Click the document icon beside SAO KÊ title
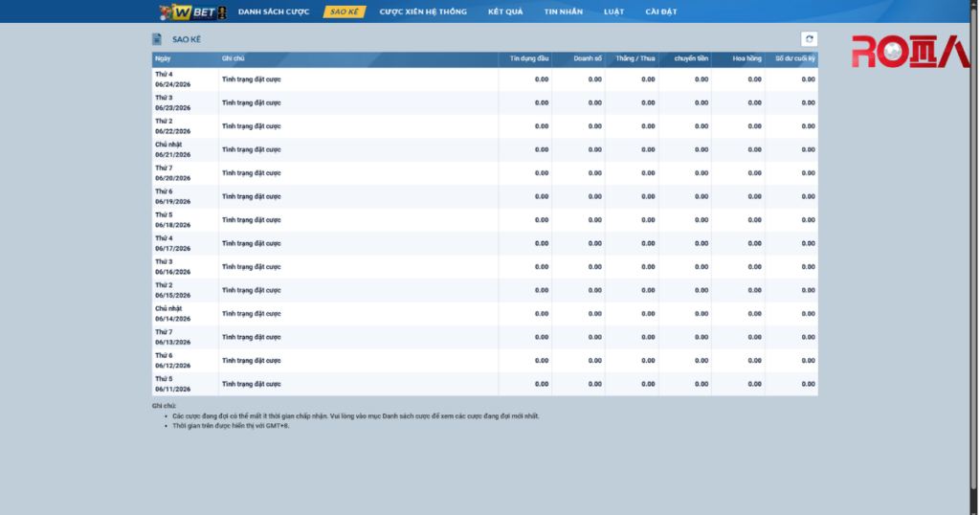Image resolution: width=980 pixels, height=515 pixels. point(157,39)
